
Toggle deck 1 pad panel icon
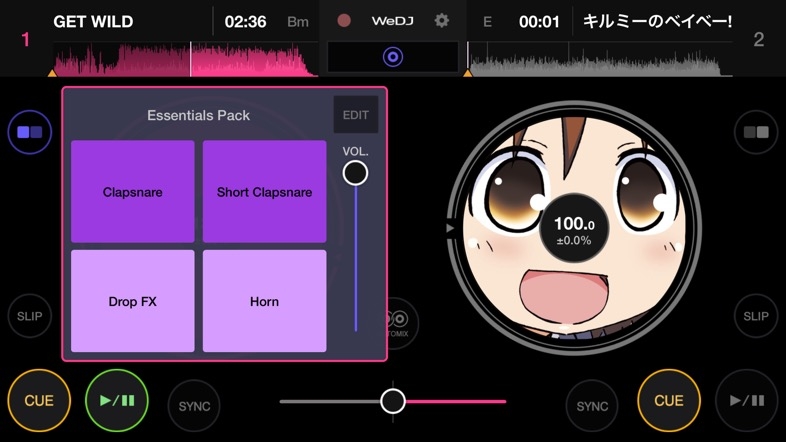click(x=30, y=132)
